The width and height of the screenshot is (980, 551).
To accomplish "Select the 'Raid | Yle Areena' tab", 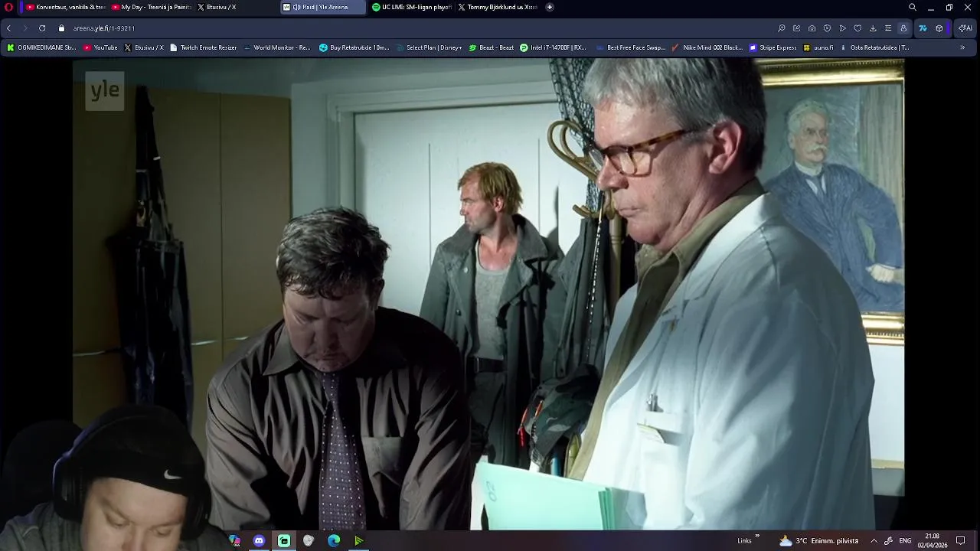I will tap(322, 7).
